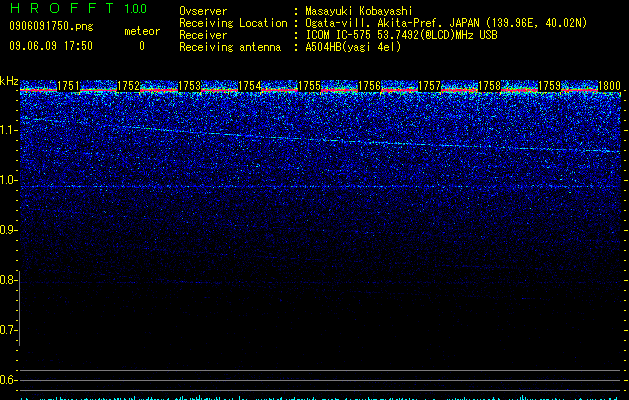Image resolution: width=629 pixels, height=400 pixels.
Task: Select the 1753 time label
Action: pyautogui.click(x=189, y=86)
